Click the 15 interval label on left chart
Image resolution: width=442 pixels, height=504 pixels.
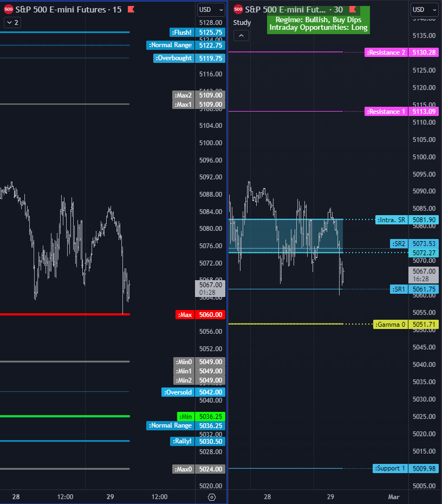117,10
